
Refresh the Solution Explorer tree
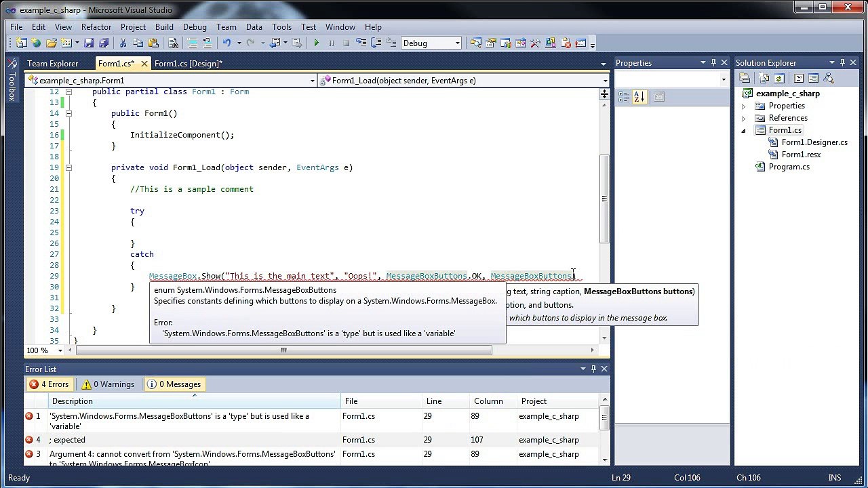779,79
